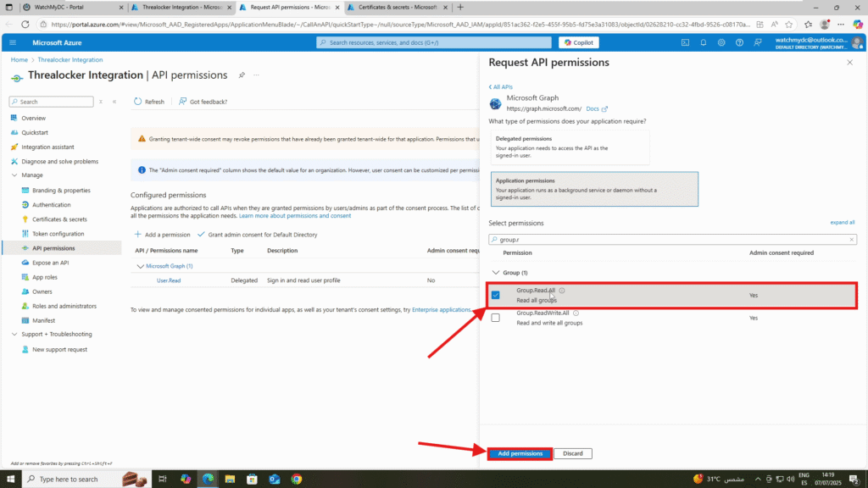
Task: Select API permissions in left menu
Action: pyautogui.click(x=53, y=248)
